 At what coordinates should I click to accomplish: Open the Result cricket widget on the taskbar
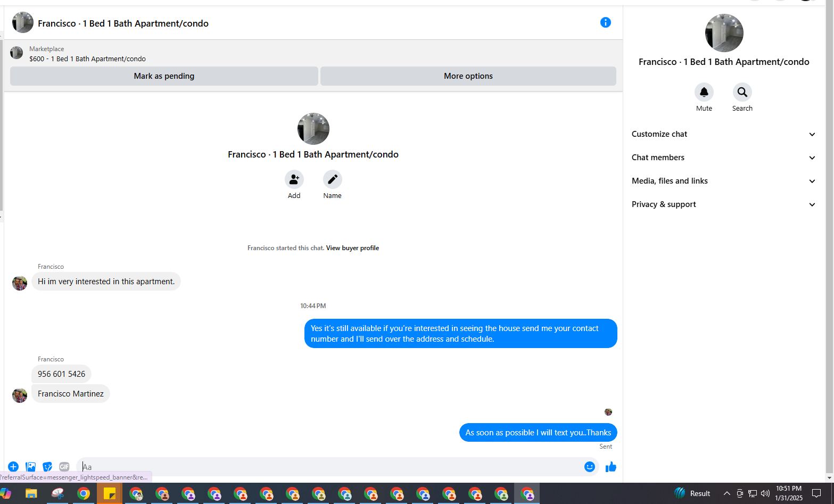point(692,493)
